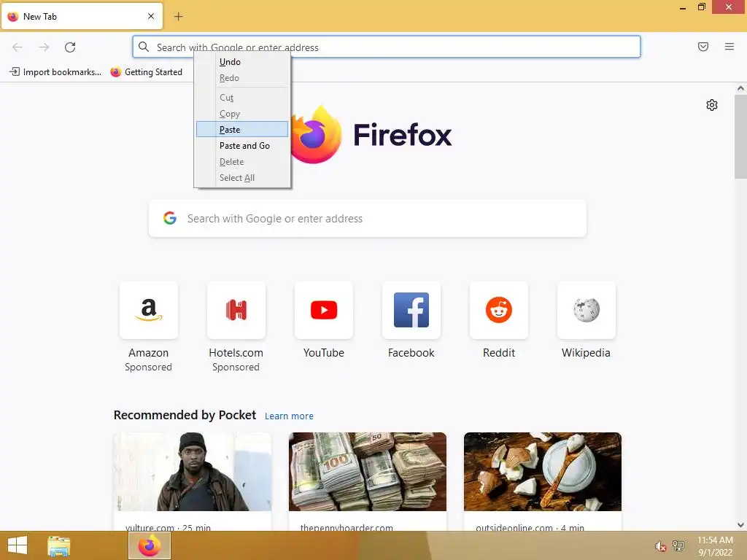The image size is (747, 560).
Task: Select the New Tab tab
Action: (x=82, y=16)
